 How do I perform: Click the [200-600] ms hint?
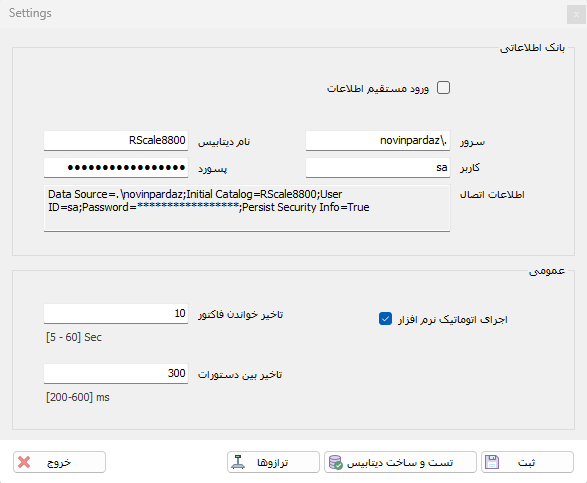[x=78, y=397]
